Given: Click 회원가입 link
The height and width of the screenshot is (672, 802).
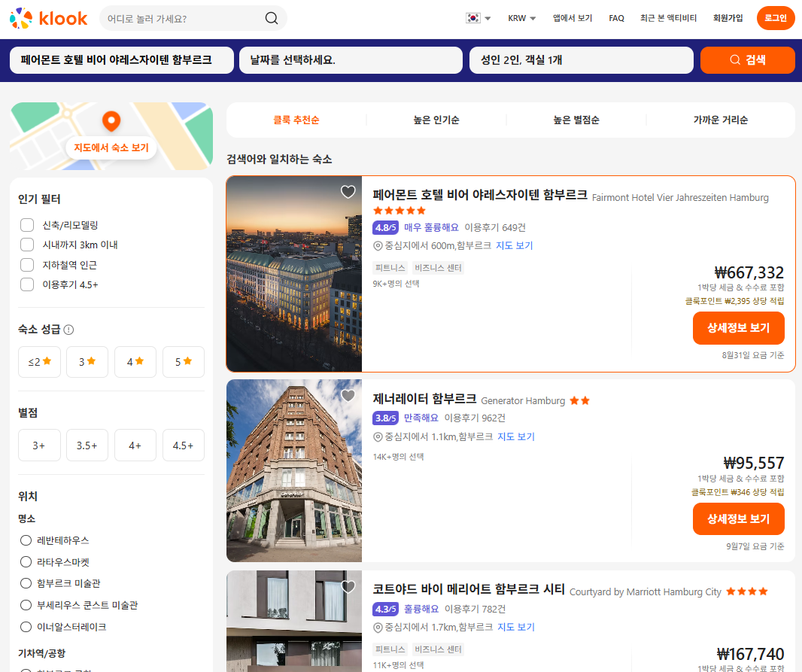Looking at the screenshot, I should pyautogui.click(x=728, y=18).
